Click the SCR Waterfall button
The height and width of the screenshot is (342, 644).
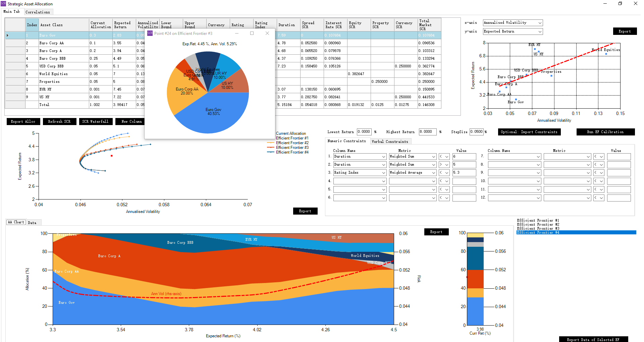point(95,121)
